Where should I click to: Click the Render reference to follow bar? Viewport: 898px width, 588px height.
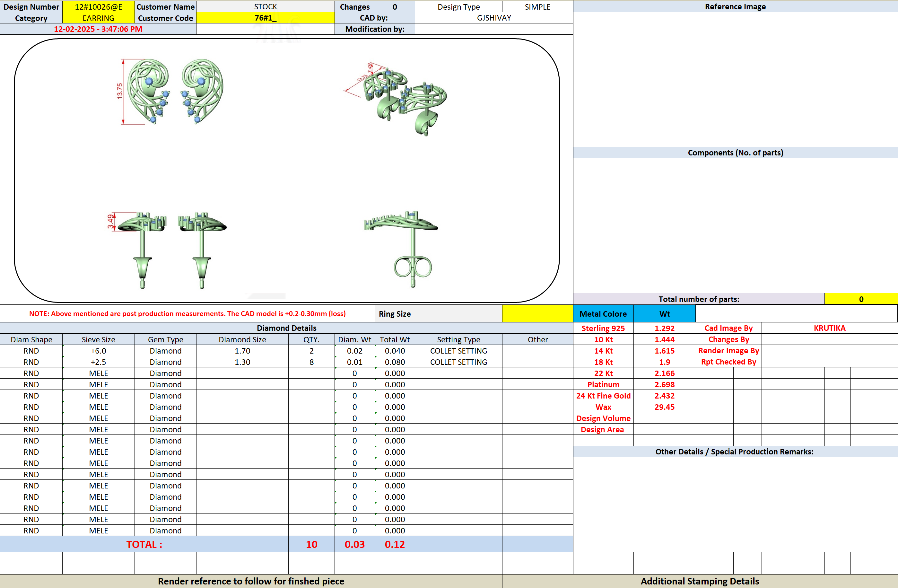(x=251, y=581)
